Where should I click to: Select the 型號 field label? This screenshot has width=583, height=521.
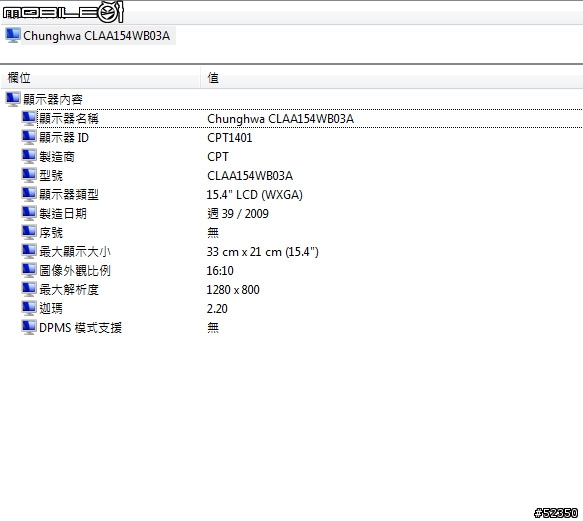51,176
